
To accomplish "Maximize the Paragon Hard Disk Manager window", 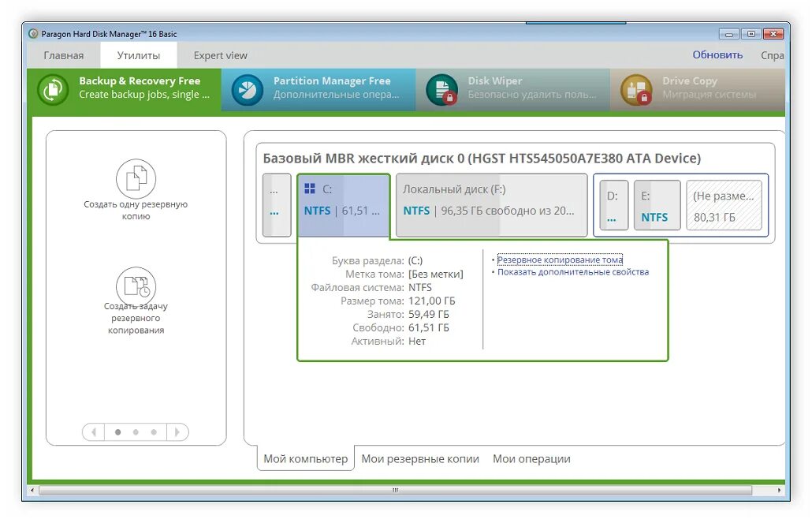I will pos(751,34).
